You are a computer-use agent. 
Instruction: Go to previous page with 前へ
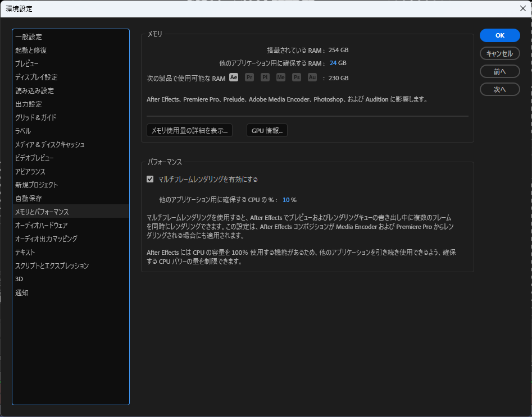[x=499, y=71]
